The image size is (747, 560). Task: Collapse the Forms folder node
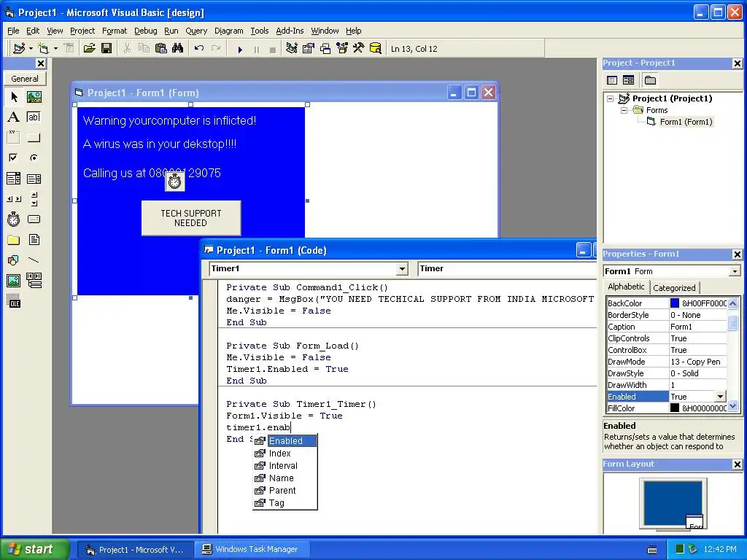tap(624, 111)
